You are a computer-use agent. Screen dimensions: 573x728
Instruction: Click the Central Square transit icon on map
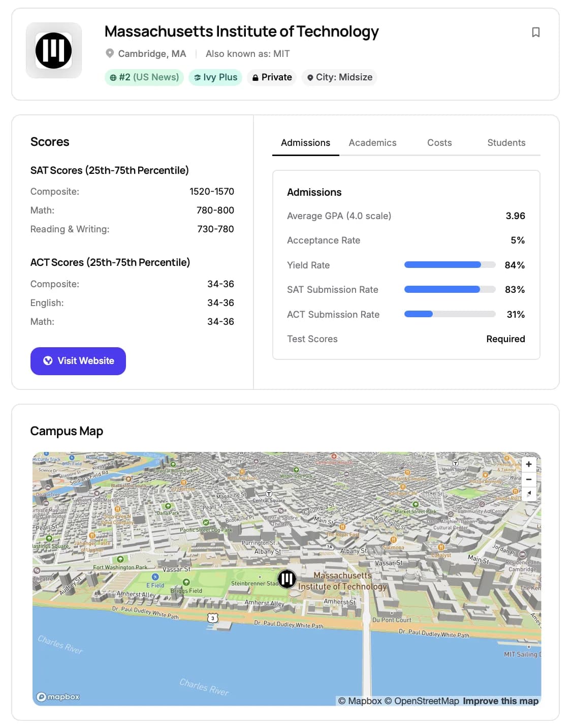coord(269,494)
